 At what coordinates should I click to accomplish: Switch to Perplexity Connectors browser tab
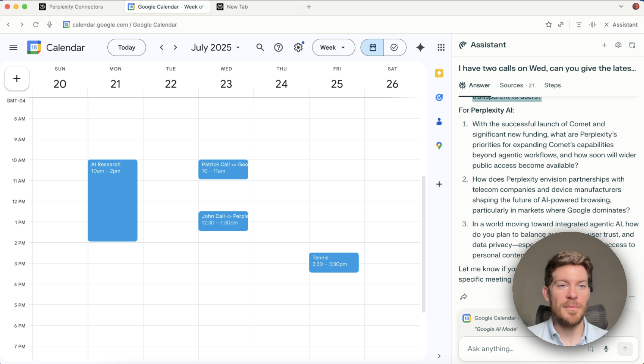76,7
